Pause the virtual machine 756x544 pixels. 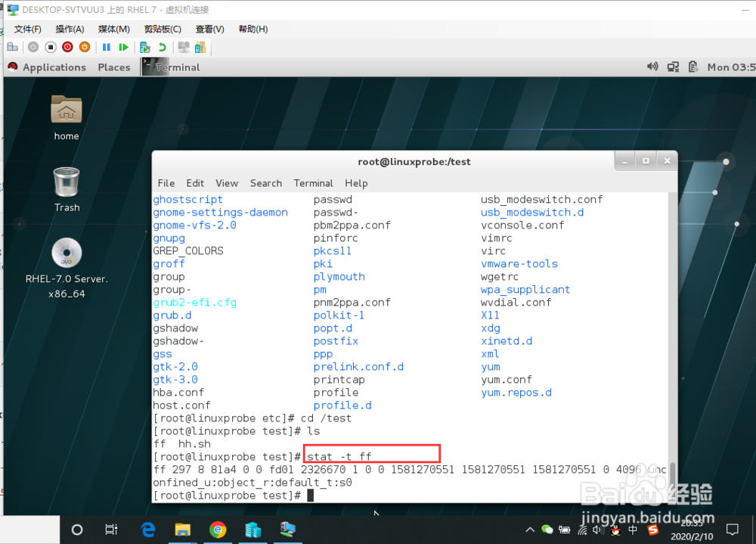tap(107, 47)
